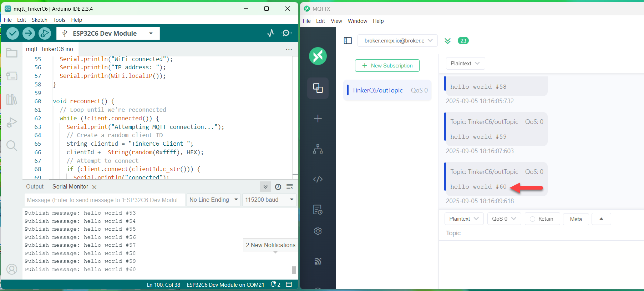Open the Serial Monitor magnifier icon in toolbar
644x291 pixels.
pyautogui.click(x=286, y=33)
